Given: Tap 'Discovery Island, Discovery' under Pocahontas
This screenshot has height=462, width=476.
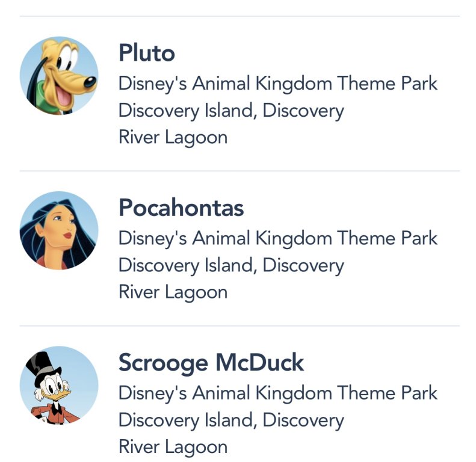Looking at the screenshot, I should (x=231, y=265).
